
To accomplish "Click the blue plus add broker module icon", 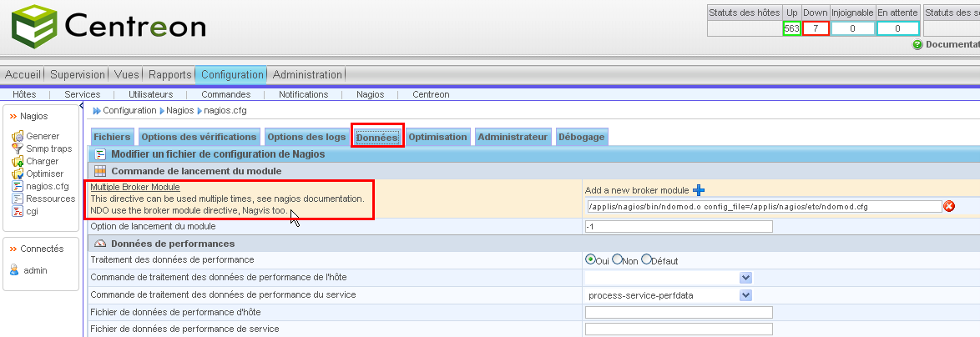I will click(x=699, y=190).
